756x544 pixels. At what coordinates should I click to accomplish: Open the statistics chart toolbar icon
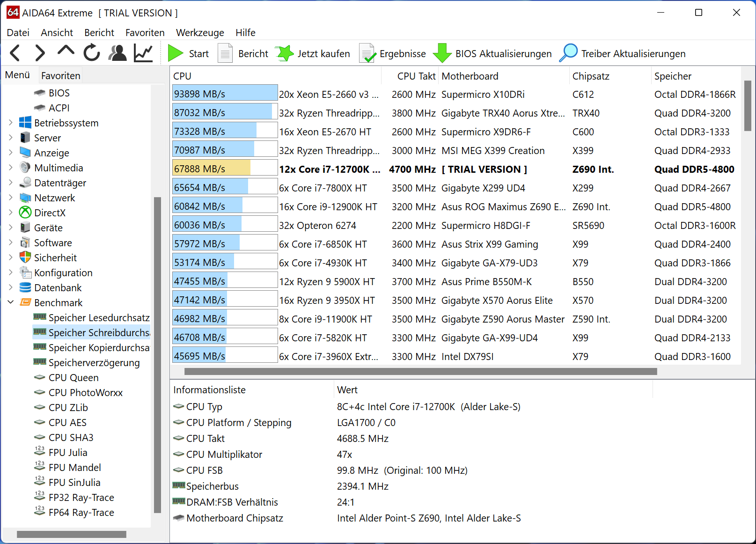click(143, 53)
